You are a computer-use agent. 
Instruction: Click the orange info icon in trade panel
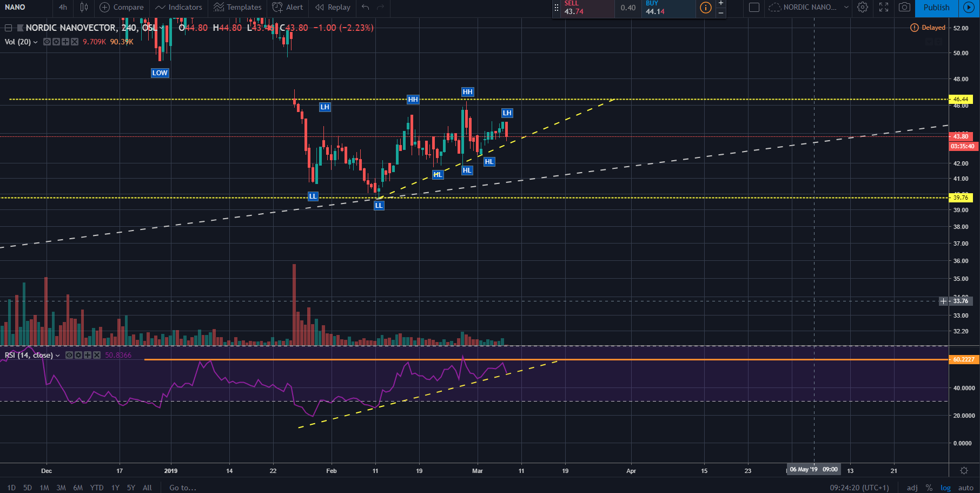point(705,8)
